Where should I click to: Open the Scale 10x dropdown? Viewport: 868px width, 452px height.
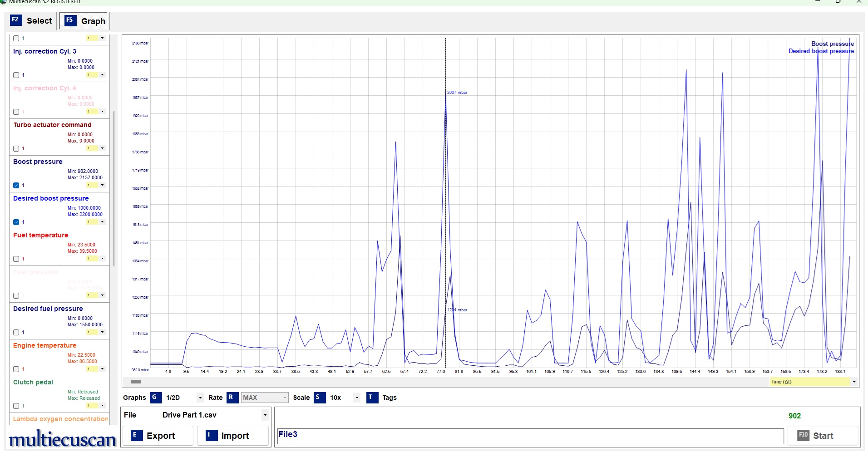pyautogui.click(x=357, y=398)
